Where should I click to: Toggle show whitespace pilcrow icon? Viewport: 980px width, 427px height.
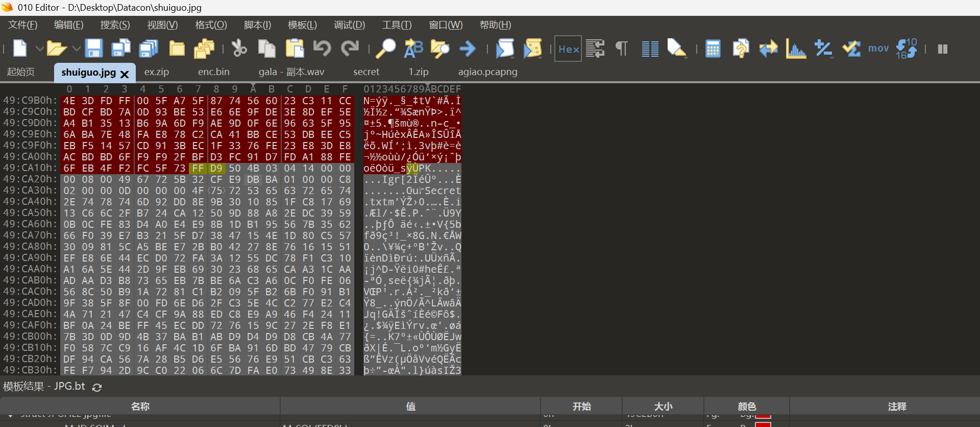(x=622, y=49)
